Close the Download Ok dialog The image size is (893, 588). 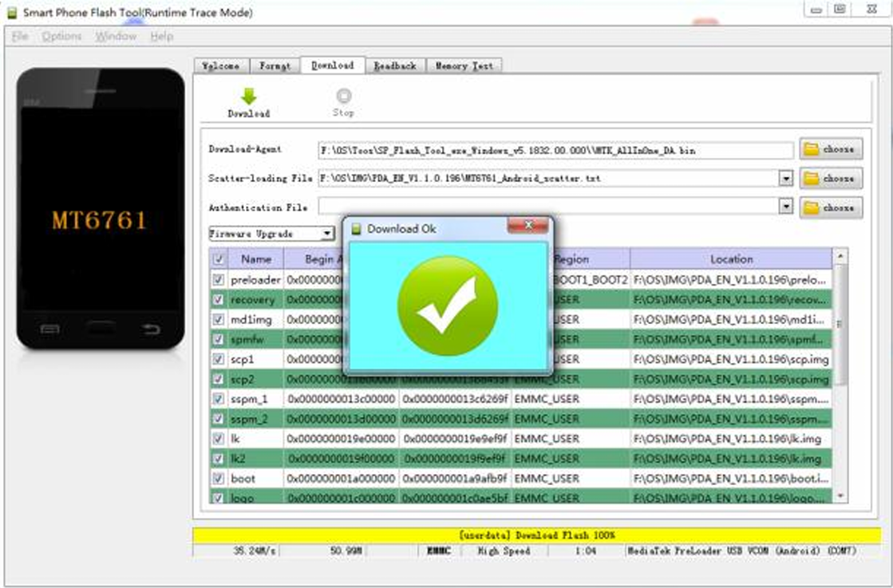[x=528, y=226]
